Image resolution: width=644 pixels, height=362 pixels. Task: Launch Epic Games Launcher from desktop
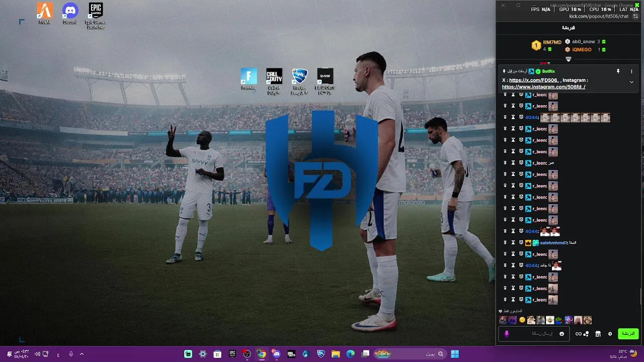tap(96, 16)
